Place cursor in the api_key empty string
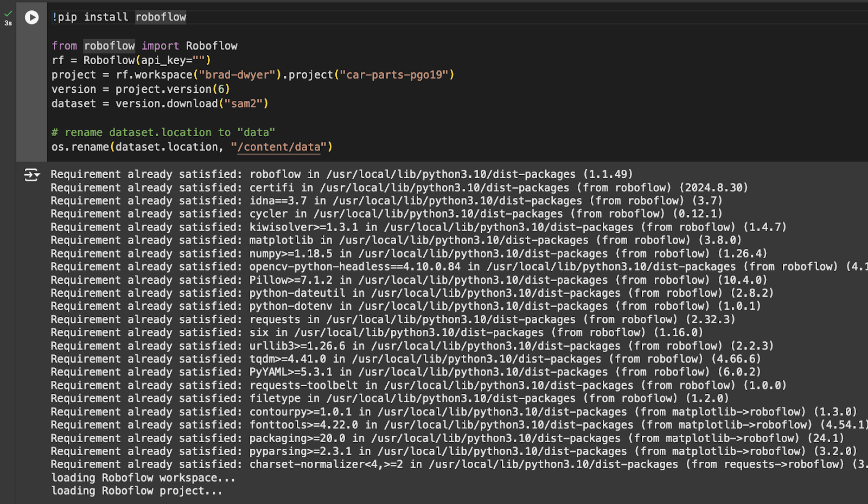Viewport: 868px width, 504px height. click(199, 60)
